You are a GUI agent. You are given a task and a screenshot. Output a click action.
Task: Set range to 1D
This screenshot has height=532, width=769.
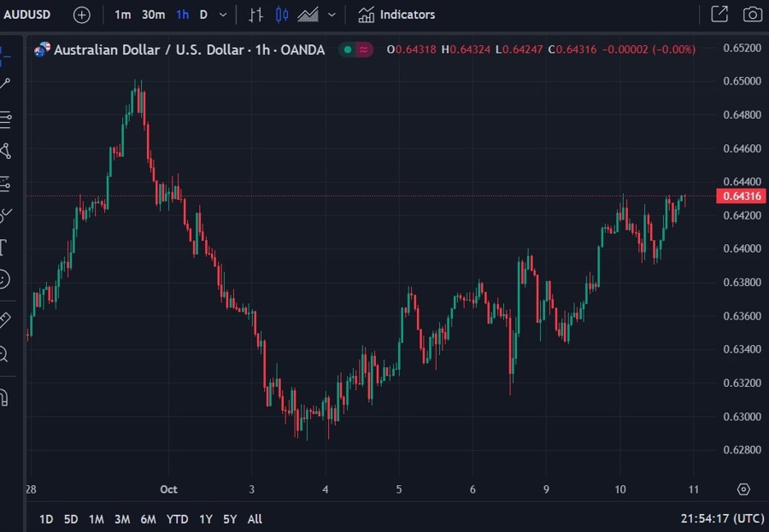[x=46, y=518]
